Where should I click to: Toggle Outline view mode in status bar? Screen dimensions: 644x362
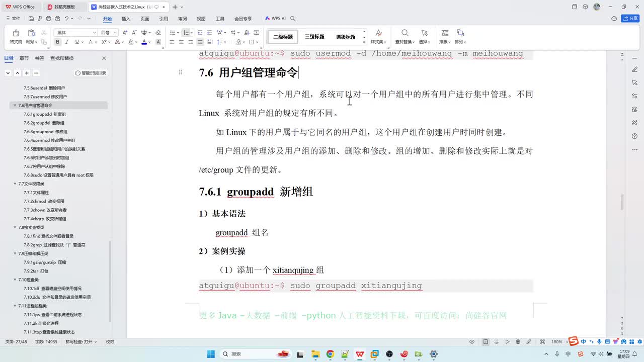tap(497, 342)
